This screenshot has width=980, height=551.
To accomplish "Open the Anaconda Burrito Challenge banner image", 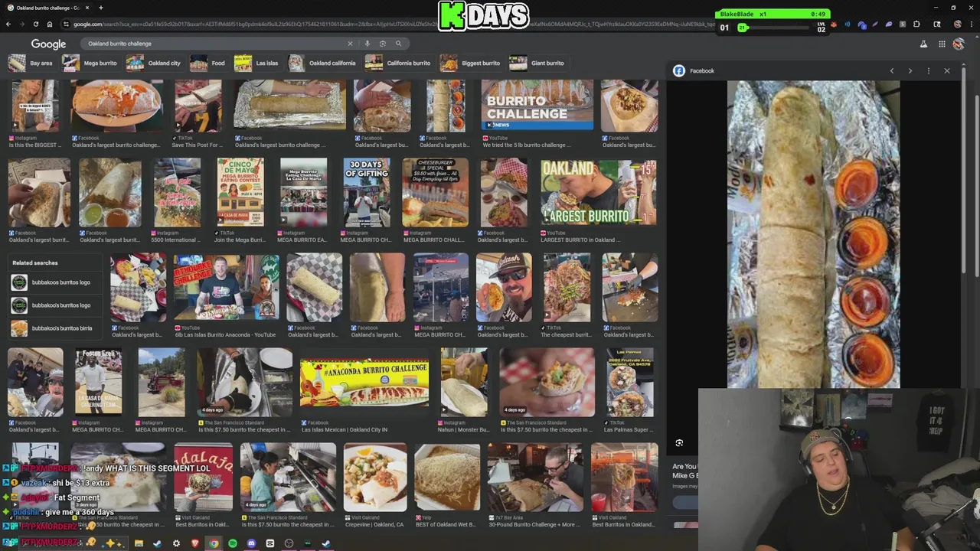I will 364,383.
